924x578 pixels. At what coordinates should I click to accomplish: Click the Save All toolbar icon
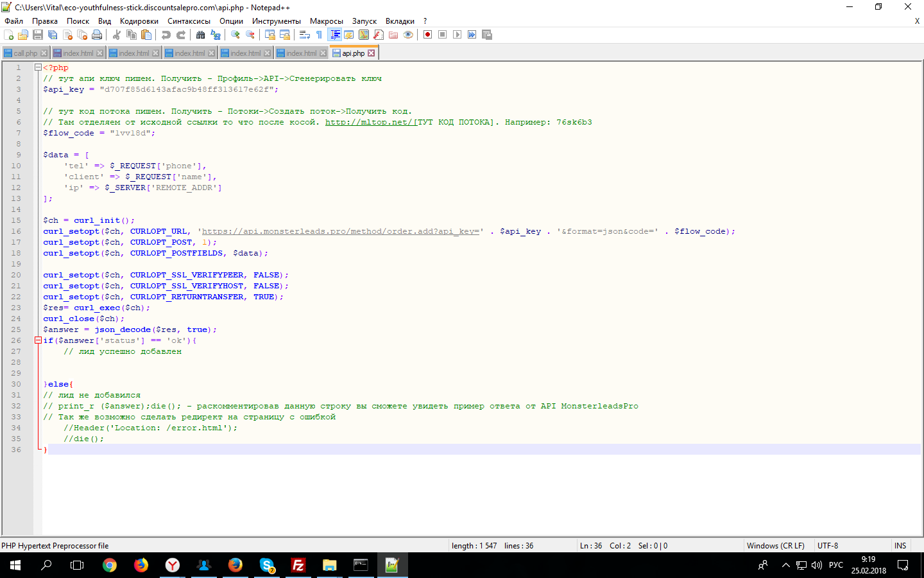click(53, 35)
